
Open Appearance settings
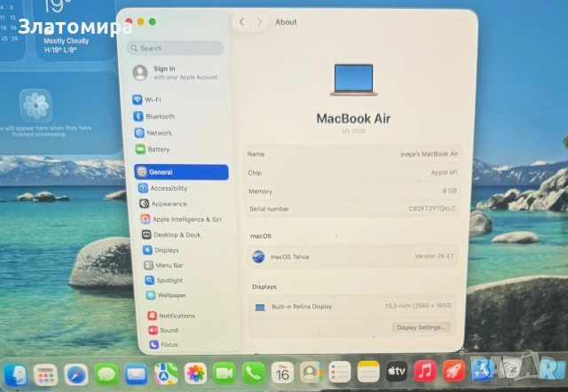pyautogui.click(x=163, y=204)
